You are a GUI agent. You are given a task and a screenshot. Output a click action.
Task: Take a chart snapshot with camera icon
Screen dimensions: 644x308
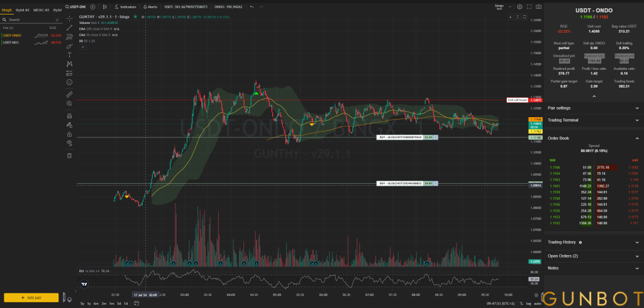(x=538, y=6)
